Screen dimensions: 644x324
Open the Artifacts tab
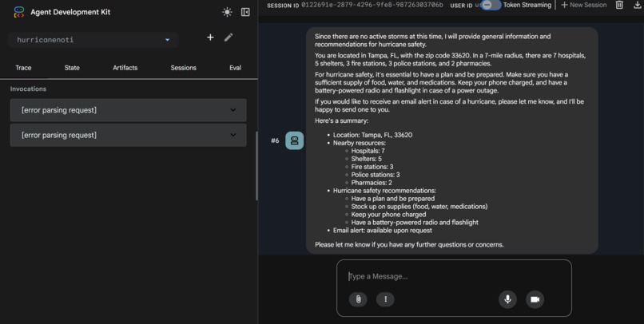point(125,68)
